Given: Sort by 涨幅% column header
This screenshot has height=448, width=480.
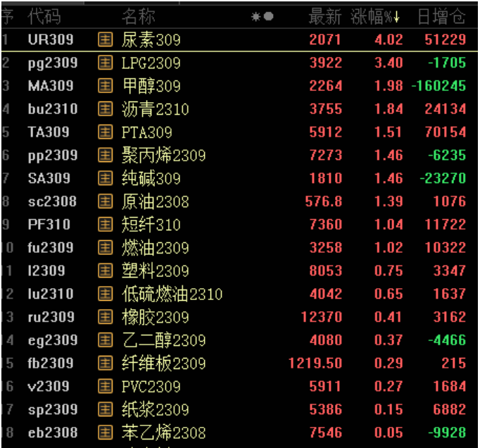Looking at the screenshot, I should (x=375, y=16).
